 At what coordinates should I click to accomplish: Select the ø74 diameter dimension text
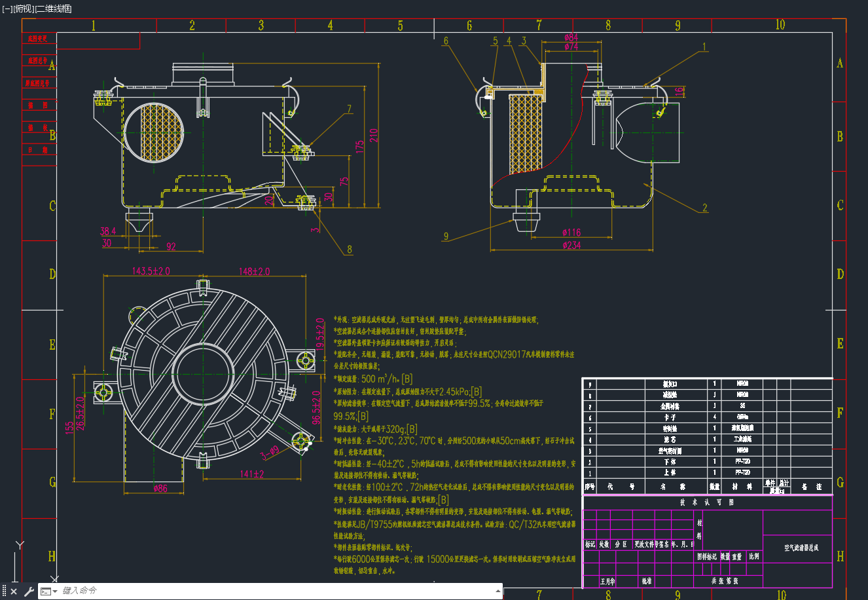[571, 47]
